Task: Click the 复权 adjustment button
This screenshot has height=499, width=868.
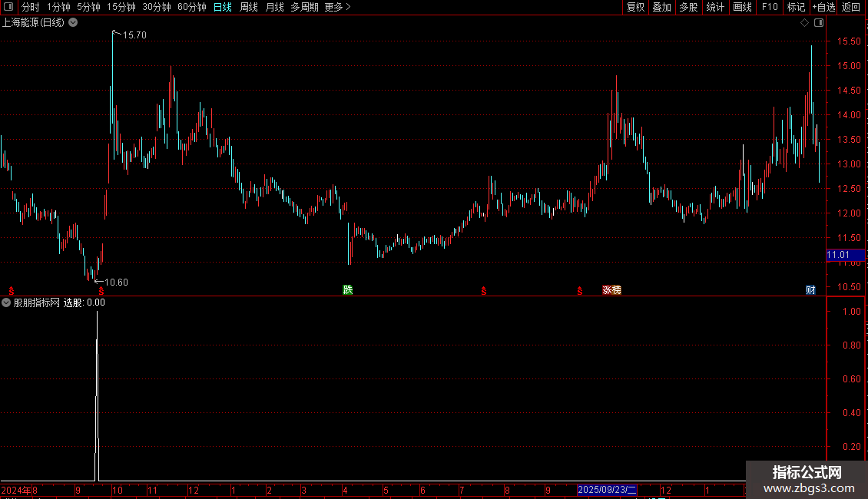Action: 635,7
